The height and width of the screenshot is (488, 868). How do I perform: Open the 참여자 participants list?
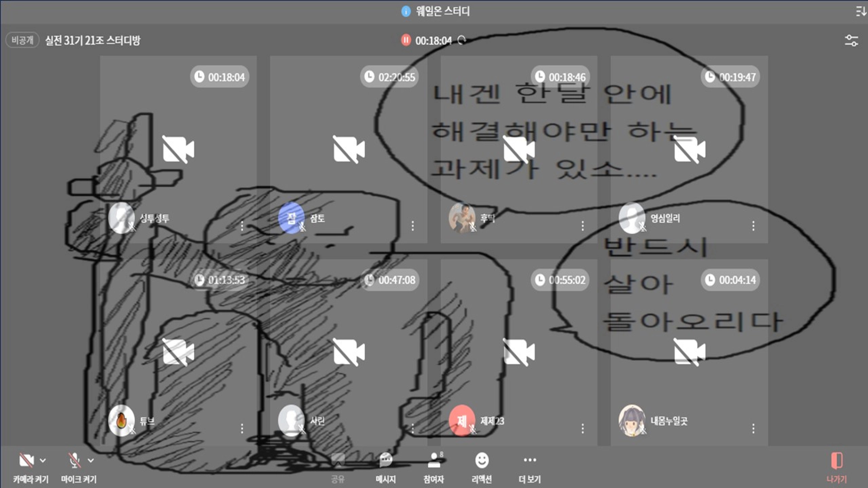pos(434,460)
